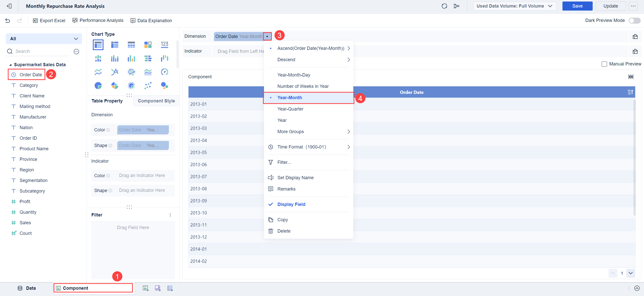This screenshot has height=296, width=644.
Task: Click the blue Save button
Action: click(577, 6)
